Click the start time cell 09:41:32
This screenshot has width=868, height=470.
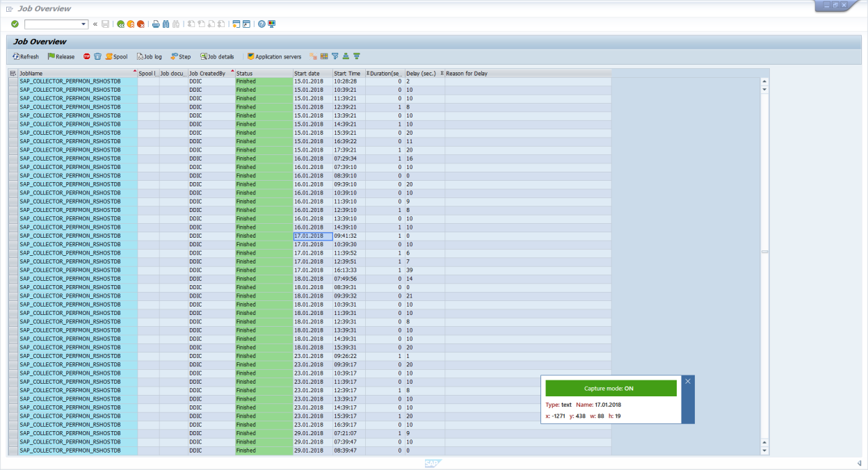[x=348, y=236]
